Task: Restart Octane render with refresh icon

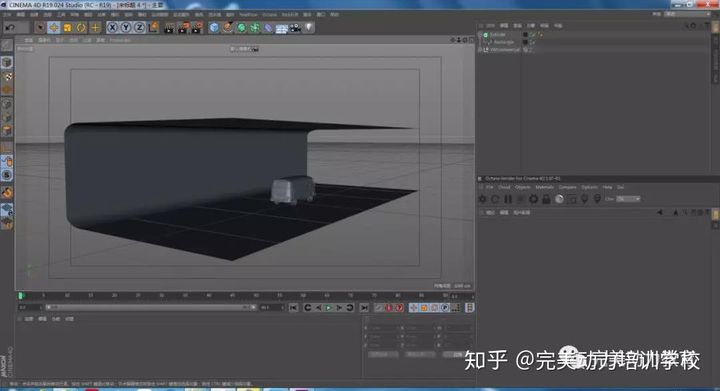Action: click(495, 199)
